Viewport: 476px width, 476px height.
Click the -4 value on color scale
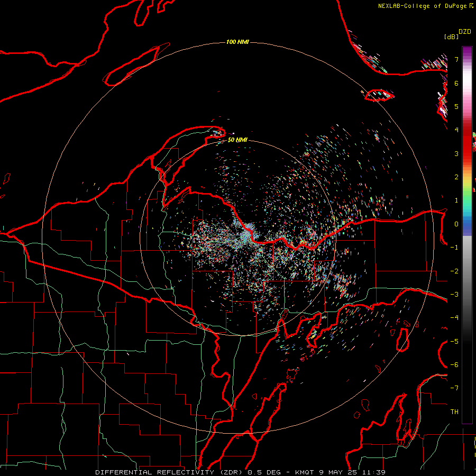454,318
